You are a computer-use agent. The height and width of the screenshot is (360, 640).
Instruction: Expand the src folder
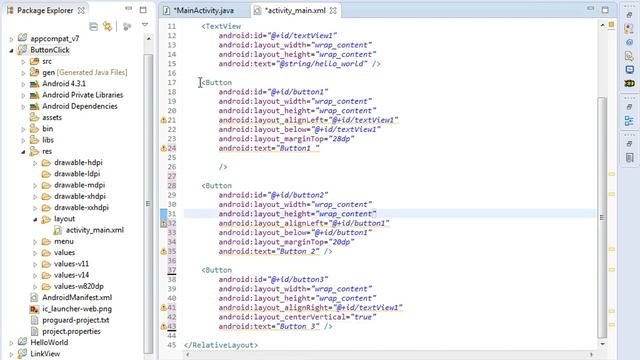(23, 62)
